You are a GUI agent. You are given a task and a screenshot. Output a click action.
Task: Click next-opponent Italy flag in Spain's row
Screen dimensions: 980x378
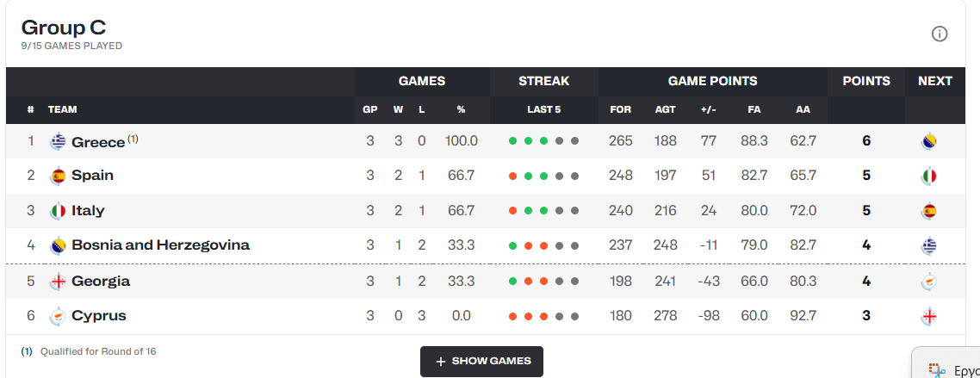[x=928, y=177]
